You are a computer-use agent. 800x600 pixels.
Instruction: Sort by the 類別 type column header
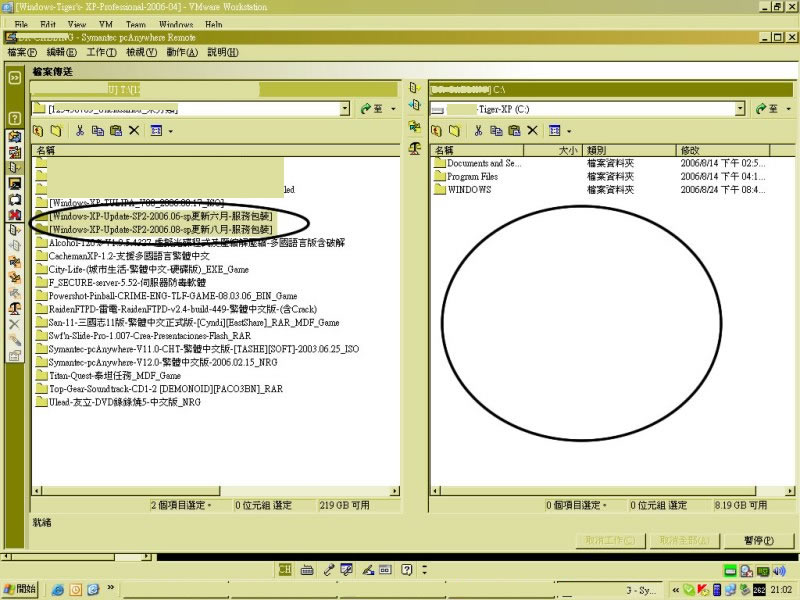[x=629, y=151]
